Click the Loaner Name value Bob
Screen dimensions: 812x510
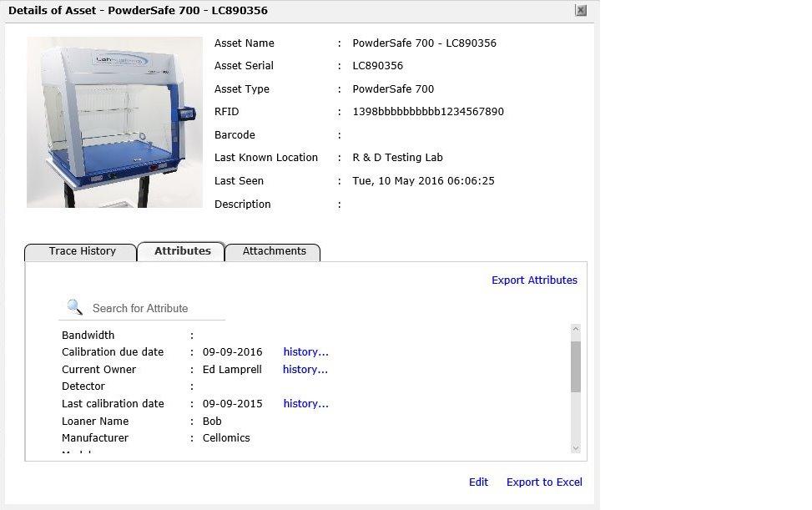tap(212, 422)
